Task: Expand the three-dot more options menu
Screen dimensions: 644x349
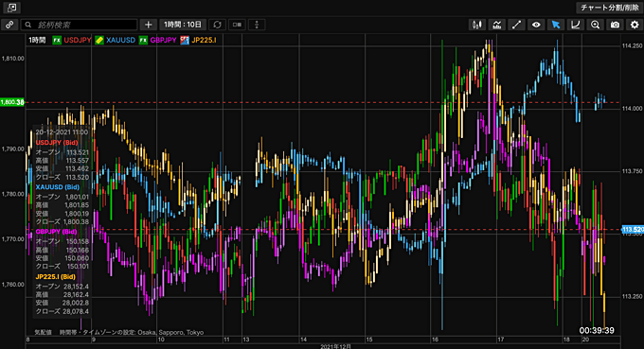Action: [x=257, y=25]
